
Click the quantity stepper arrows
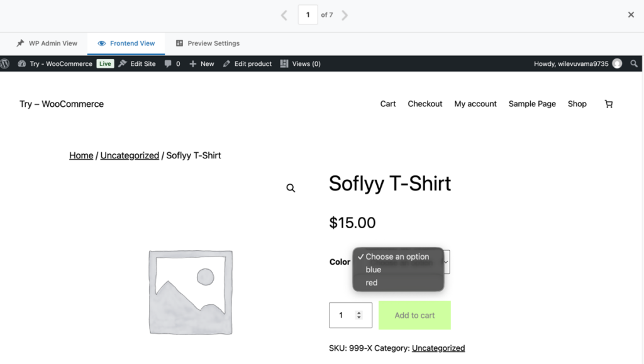point(359,315)
